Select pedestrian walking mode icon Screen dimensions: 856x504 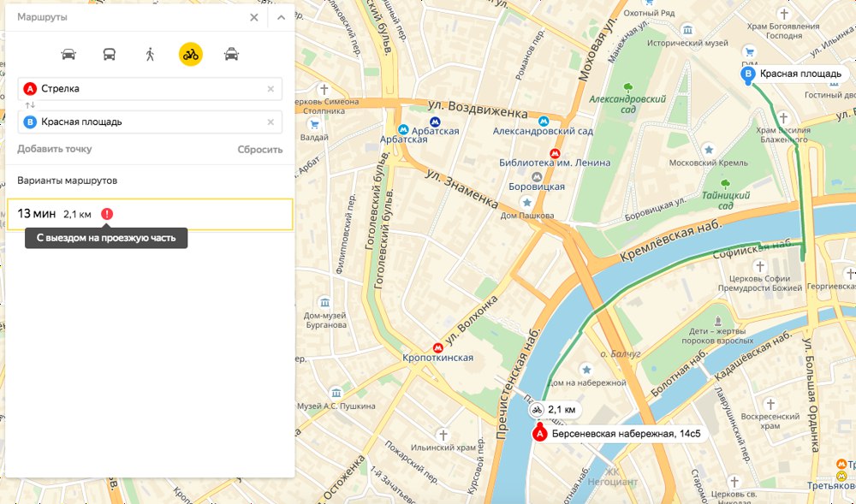(150, 55)
